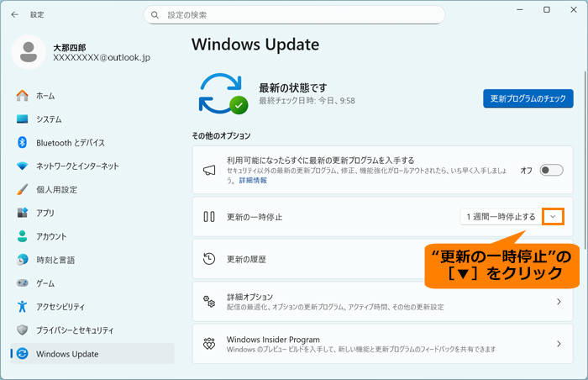Viewport: 588px width, 380px height.
Task: Open the pause duration dropdown arrow
Action: pyautogui.click(x=553, y=217)
